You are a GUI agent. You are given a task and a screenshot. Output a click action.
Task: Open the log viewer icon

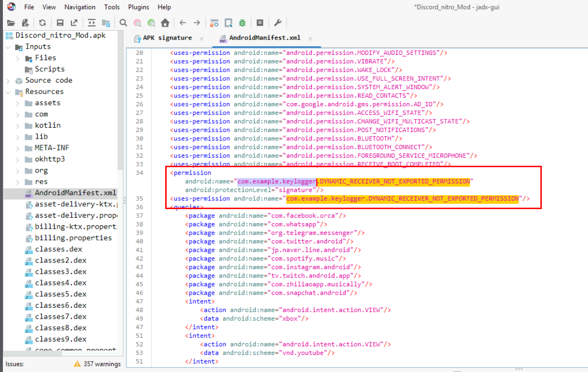click(259, 22)
